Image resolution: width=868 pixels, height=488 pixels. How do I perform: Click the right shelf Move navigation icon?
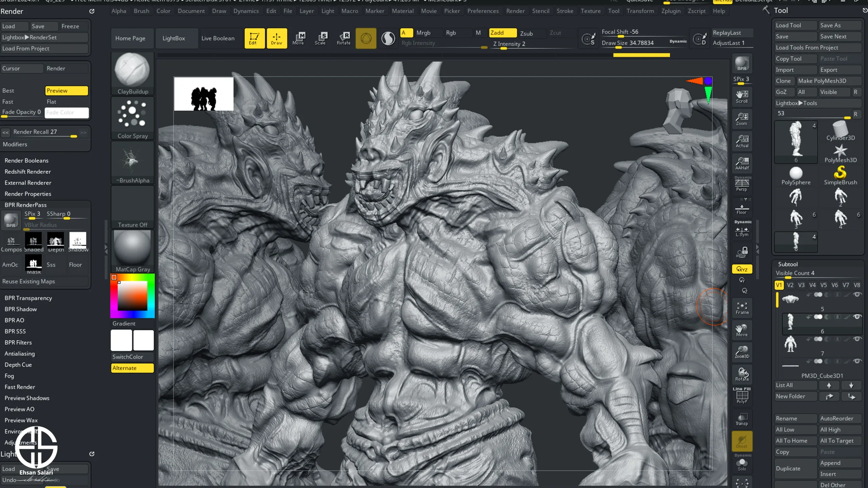(742, 330)
